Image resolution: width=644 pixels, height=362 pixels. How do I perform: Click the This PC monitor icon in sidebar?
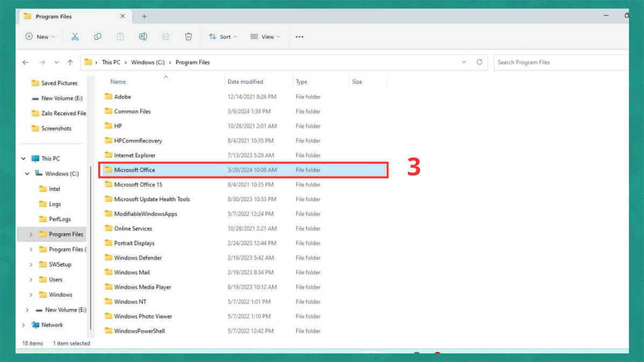click(35, 159)
